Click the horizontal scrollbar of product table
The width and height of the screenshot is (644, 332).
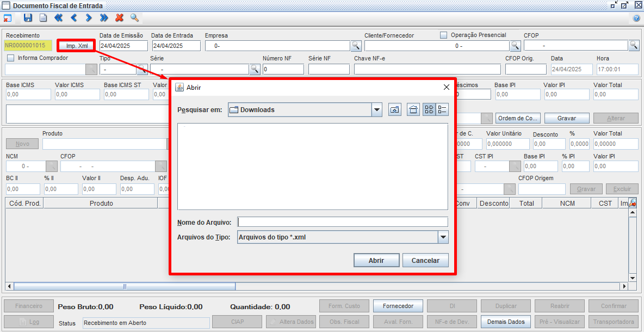click(124, 286)
